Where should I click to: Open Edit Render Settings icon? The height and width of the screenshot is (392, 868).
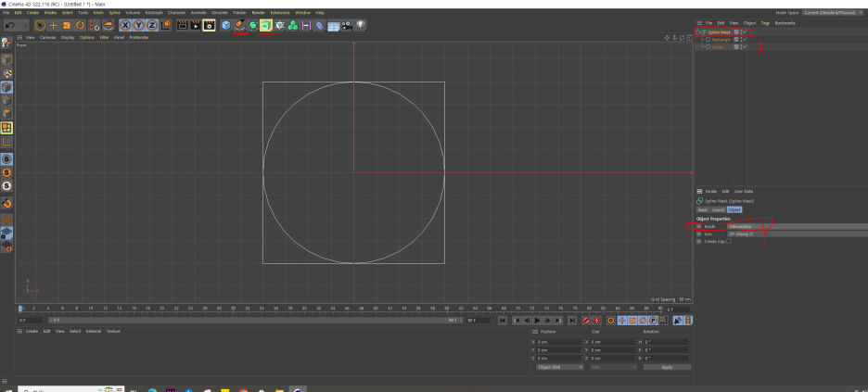(x=209, y=25)
